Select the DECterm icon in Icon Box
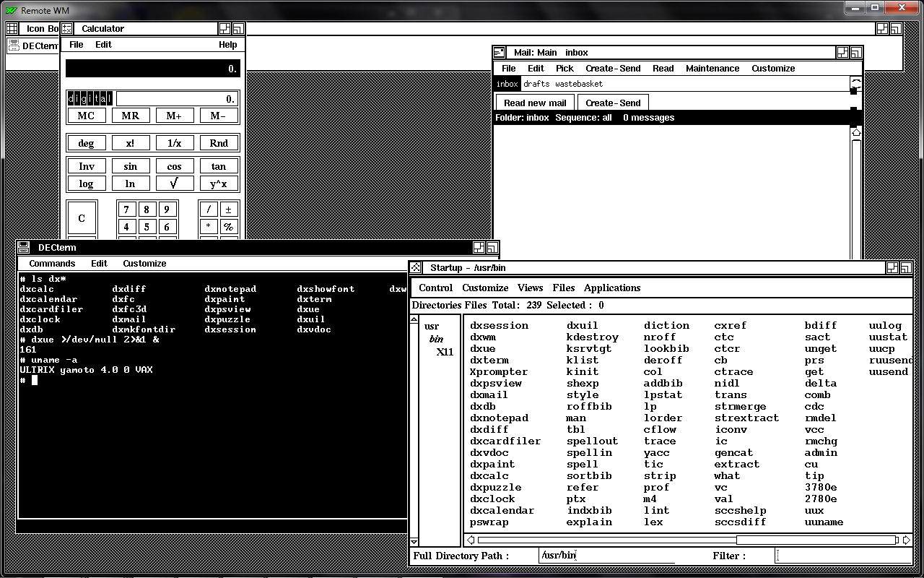924x578 pixels. (x=34, y=46)
